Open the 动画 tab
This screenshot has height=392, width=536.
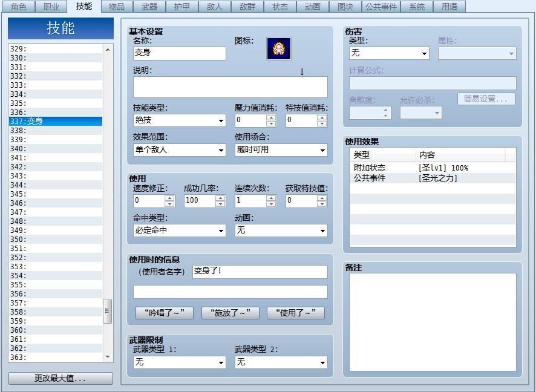click(x=313, y=7)
